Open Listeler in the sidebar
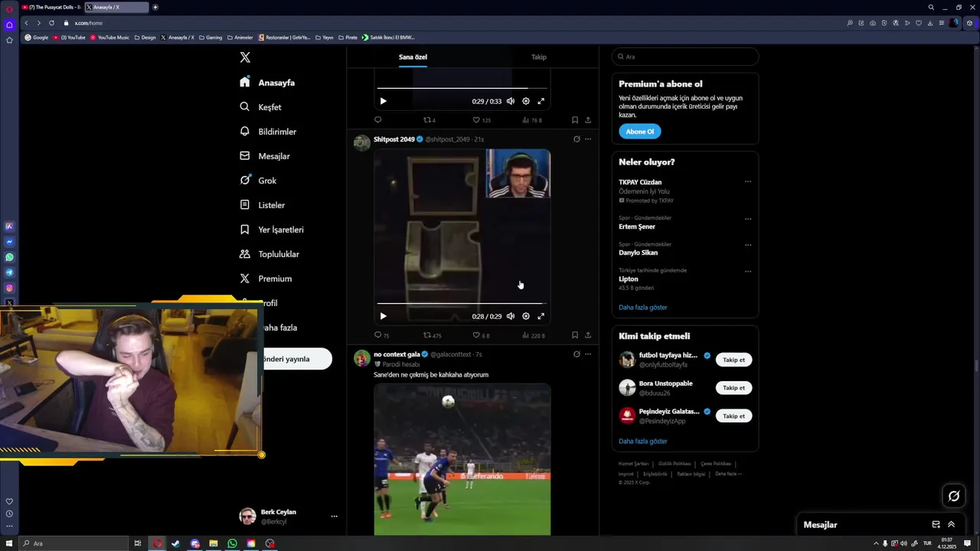Image resolution: width=980 pixels, height=551 pixels. click(262, 205)
